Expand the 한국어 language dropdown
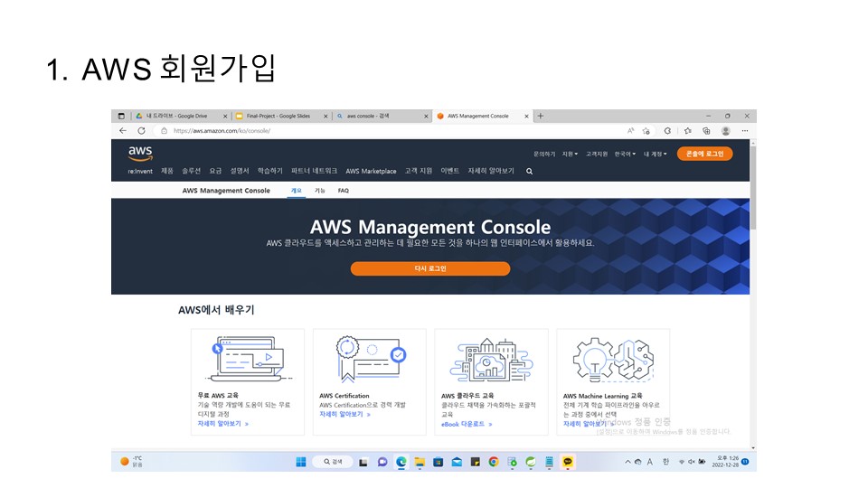 click(625, 154)
